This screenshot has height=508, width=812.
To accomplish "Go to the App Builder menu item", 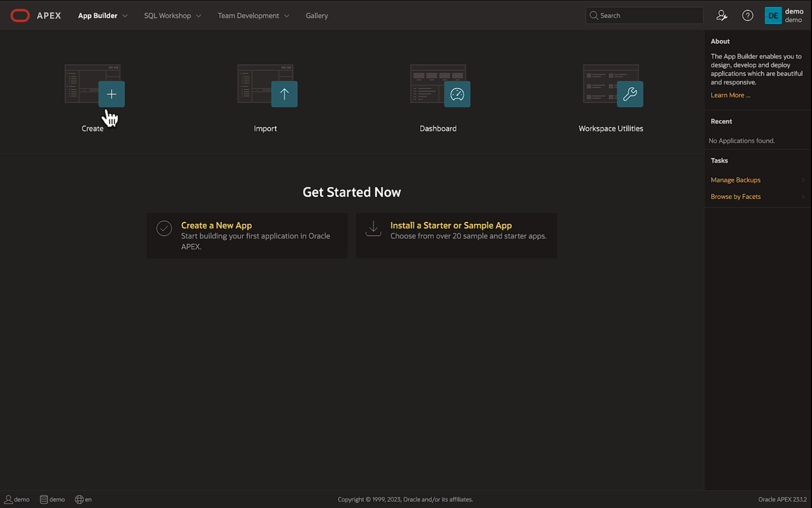I will [97, 15].
